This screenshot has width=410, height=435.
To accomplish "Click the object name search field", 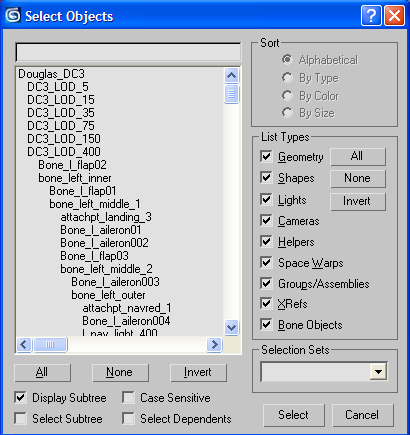I will [x=128, y=52].
